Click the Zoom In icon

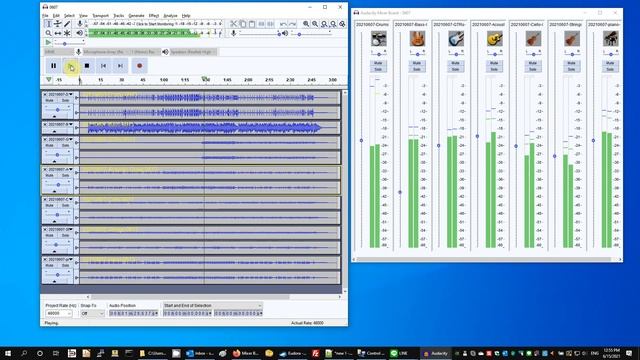[306, 24]
